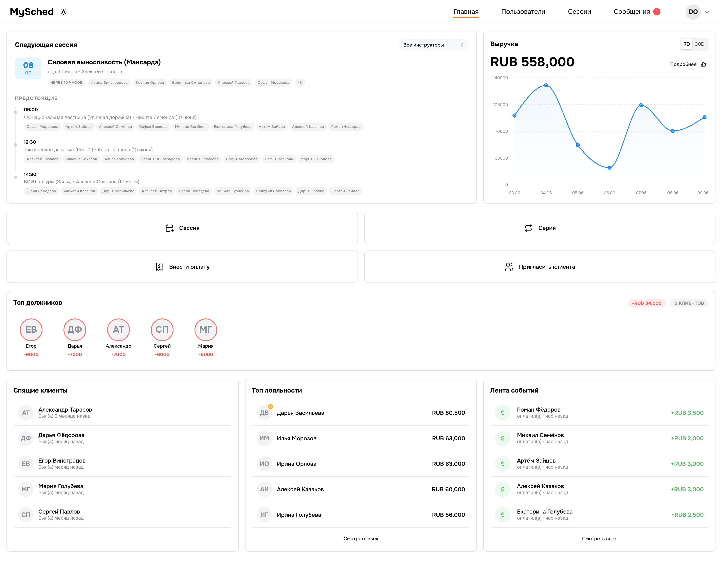Click the MySched logo
The height and width of the screenshot is (571, 728).
[x=32, y=12]
